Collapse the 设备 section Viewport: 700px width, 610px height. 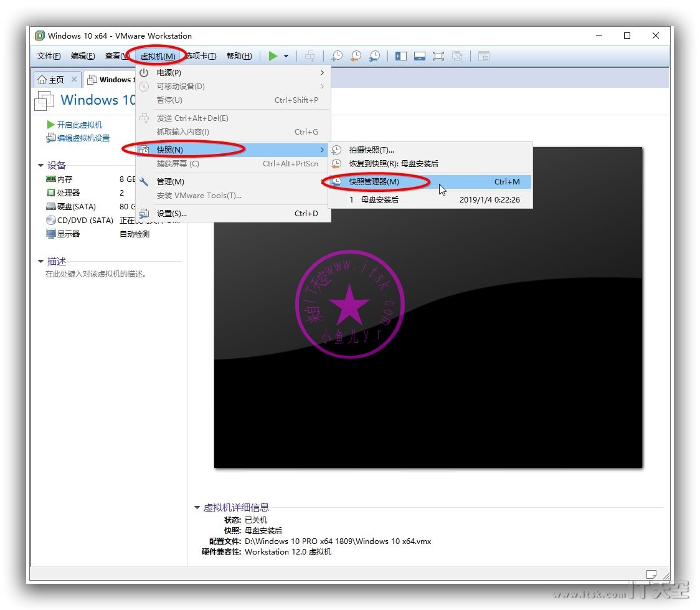coord(40,165)
